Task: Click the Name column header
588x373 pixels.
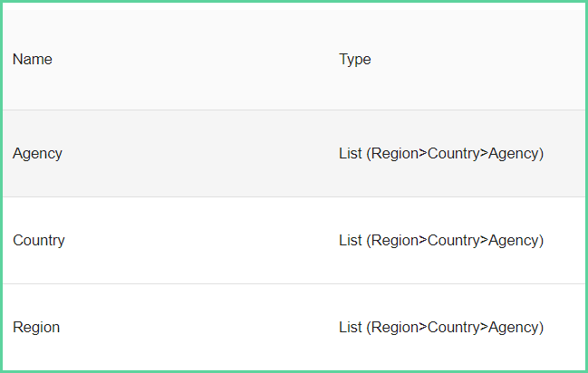Action: point(33,59)
